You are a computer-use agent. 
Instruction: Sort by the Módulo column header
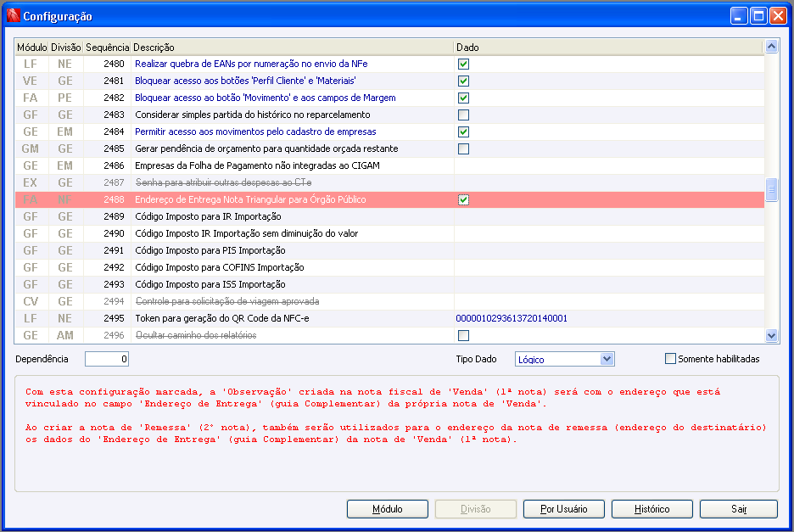coord(31,48)
